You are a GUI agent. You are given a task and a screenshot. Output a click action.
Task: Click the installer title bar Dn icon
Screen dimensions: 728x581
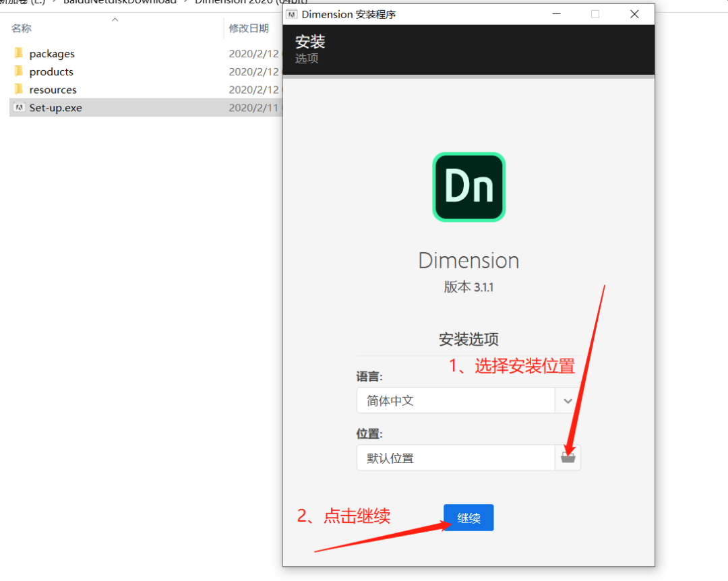pyautogui.click(x=293, y=13)
